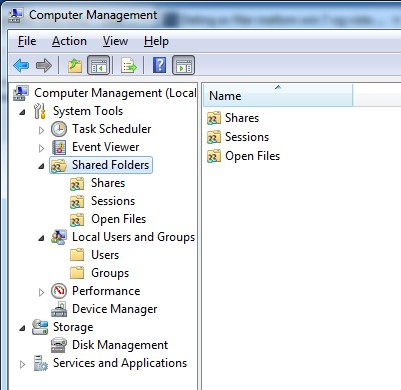Click the Open Files icon in tree
The image size is (401, 390).
77,219
